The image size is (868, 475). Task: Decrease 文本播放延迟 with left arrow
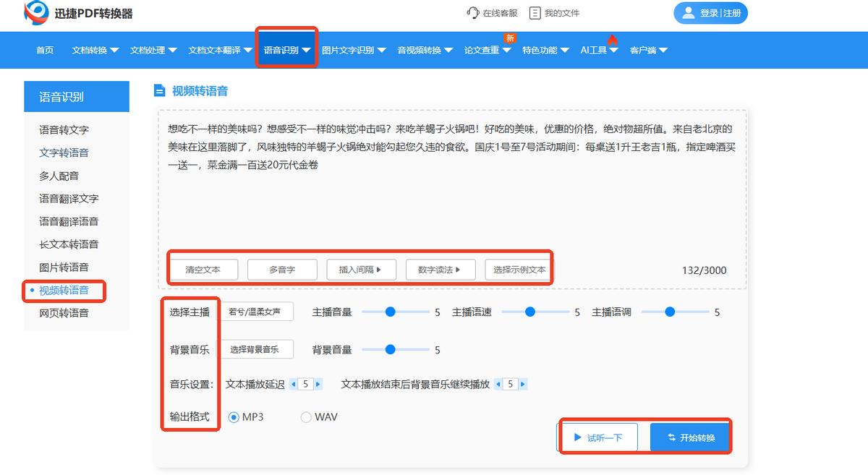[x=293, y=385]
